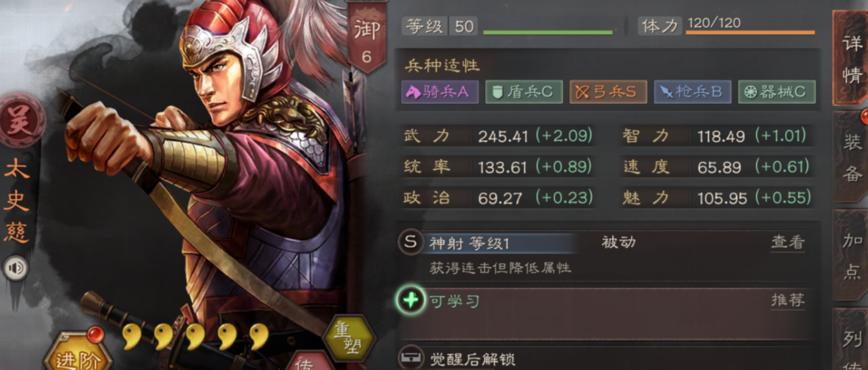Choose the 器械C siege aptitude tag
The width and height of the screenshot is (868, 370).
[x=776, y=91]
